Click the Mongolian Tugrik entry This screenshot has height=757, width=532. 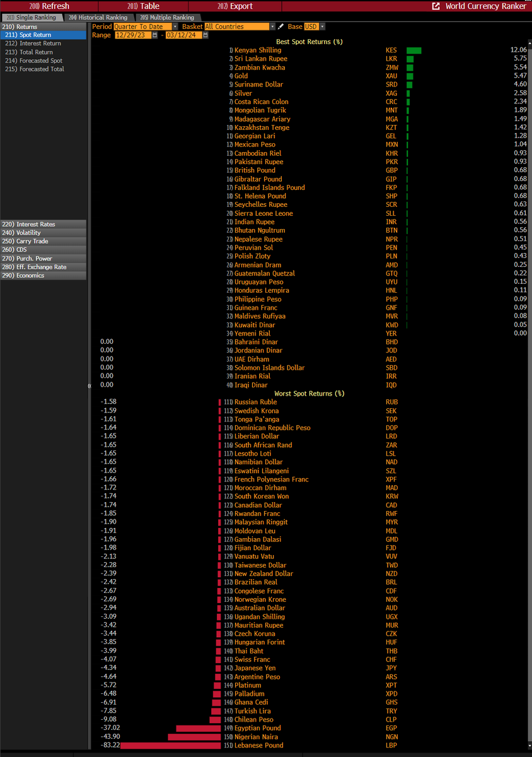(x=260, y=110)
